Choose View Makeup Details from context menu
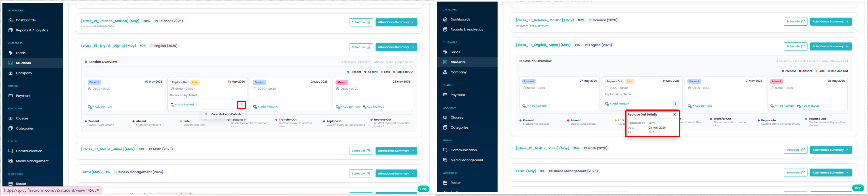 (x=224, y=115)
